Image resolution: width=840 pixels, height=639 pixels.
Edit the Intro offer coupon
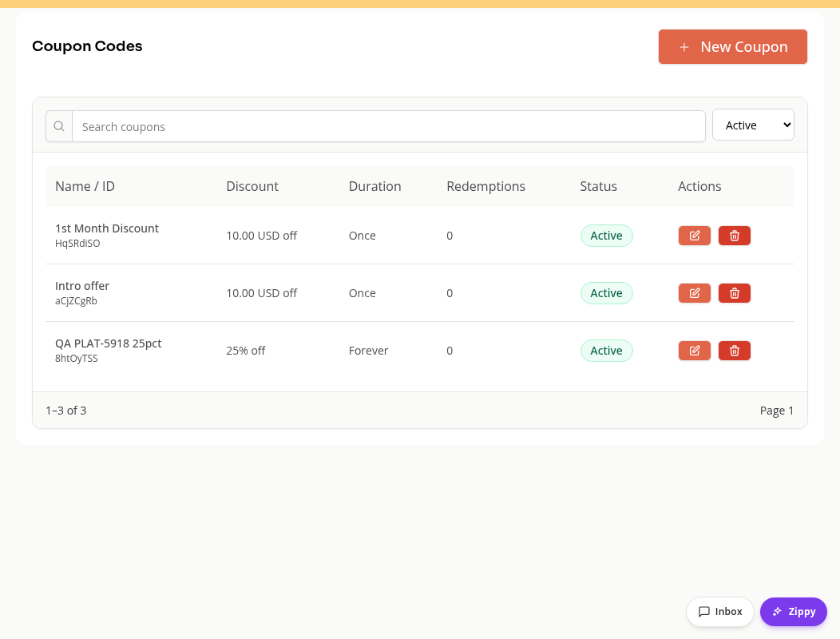tap(695, 293)
